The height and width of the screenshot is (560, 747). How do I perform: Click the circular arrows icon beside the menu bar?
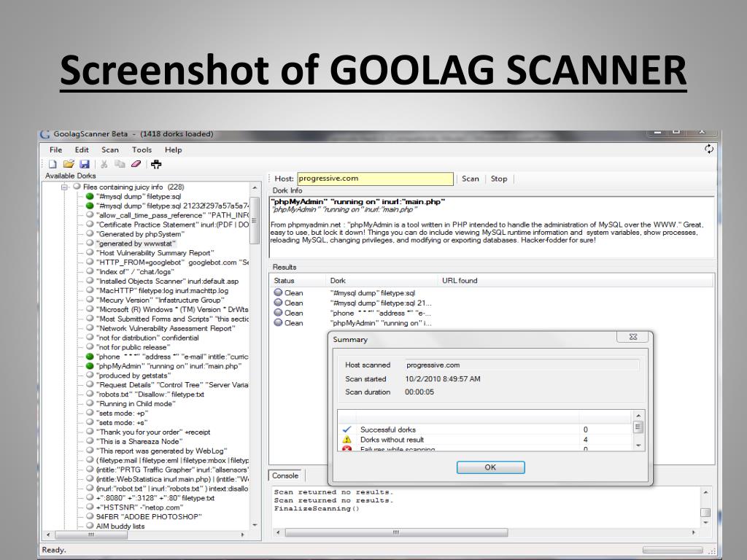point(709,149)
